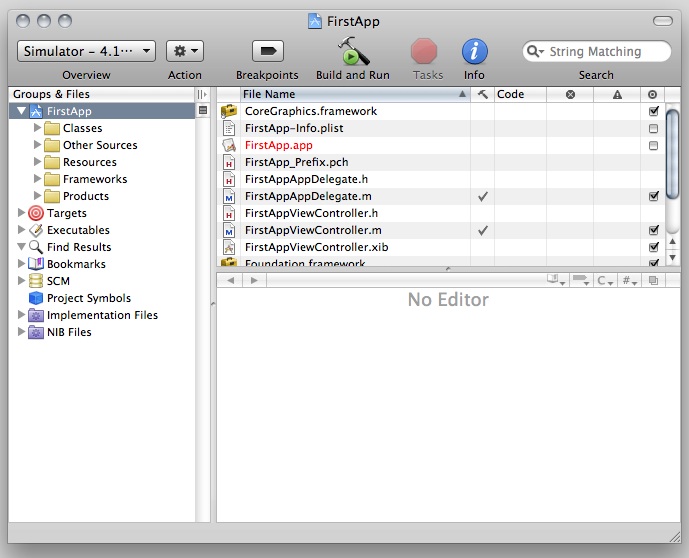
Task: Click the FirstAppViewController.h header icon
Action: click(229, 214)
